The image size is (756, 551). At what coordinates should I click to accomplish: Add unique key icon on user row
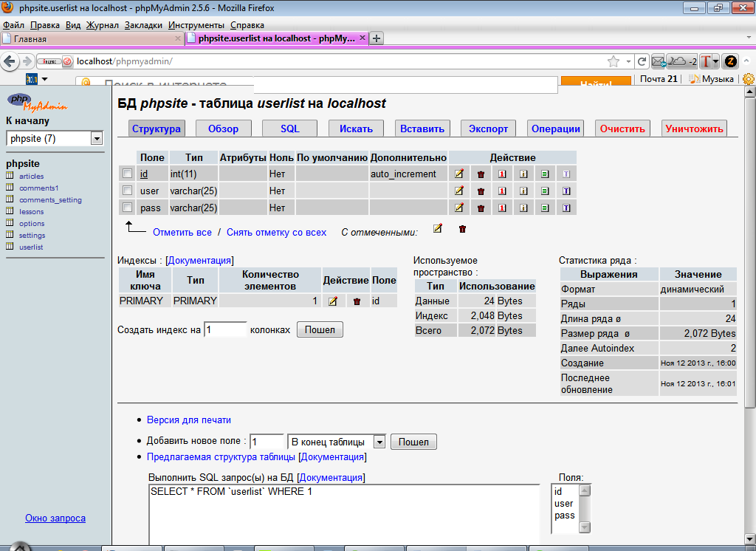coord(545,191)
